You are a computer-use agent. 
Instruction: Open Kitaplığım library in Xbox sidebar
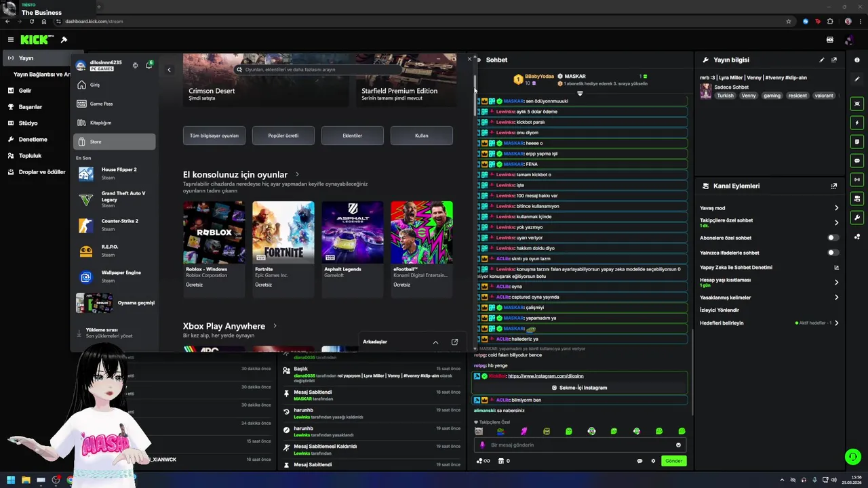pos(114,123)
